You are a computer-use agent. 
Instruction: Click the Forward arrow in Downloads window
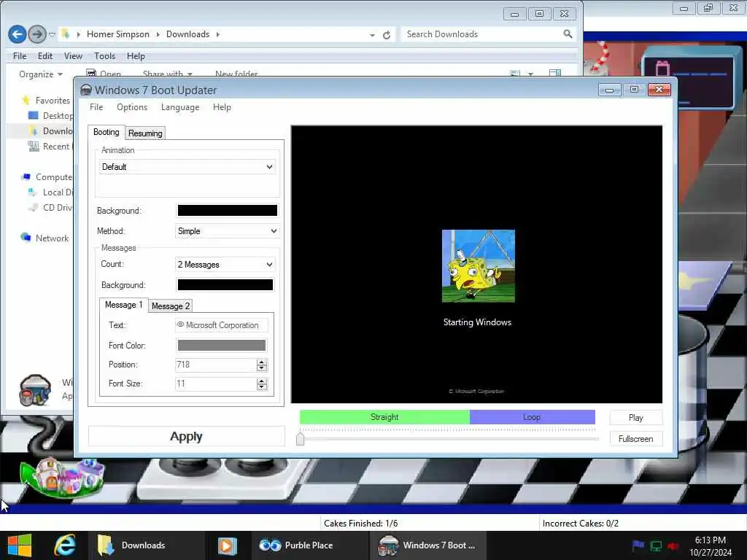coord(37,34)
